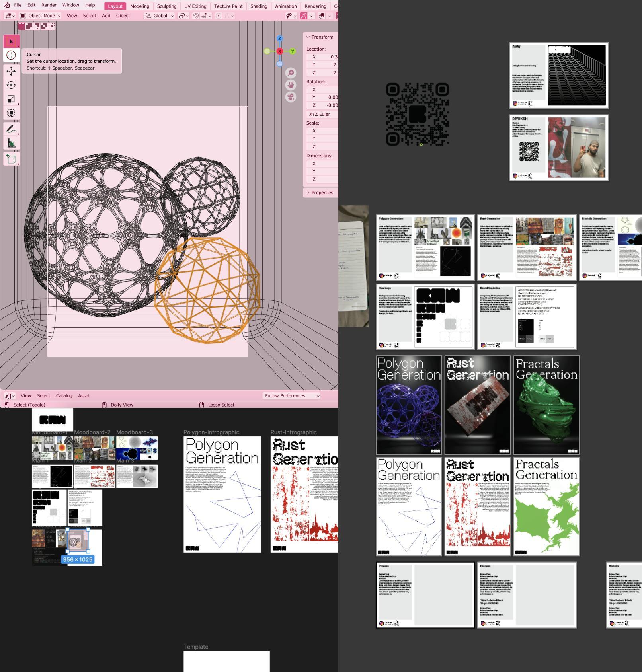This screenshot has width=642, height=672.
Task: Open the File menu
Action: click(18, 5)
